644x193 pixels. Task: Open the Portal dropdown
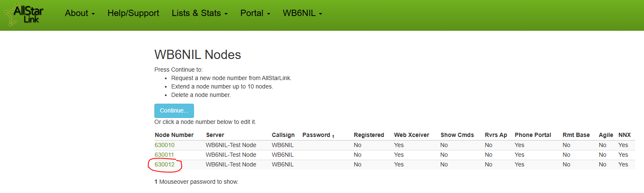[x=255, y=13]
